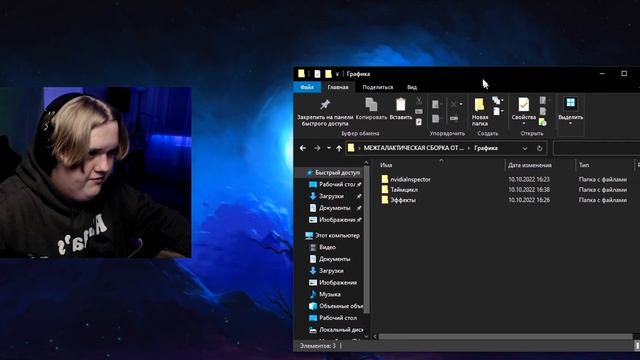Click date 10.10.2022 16:38 cell
640x360 pixels.
coord(529,189)
